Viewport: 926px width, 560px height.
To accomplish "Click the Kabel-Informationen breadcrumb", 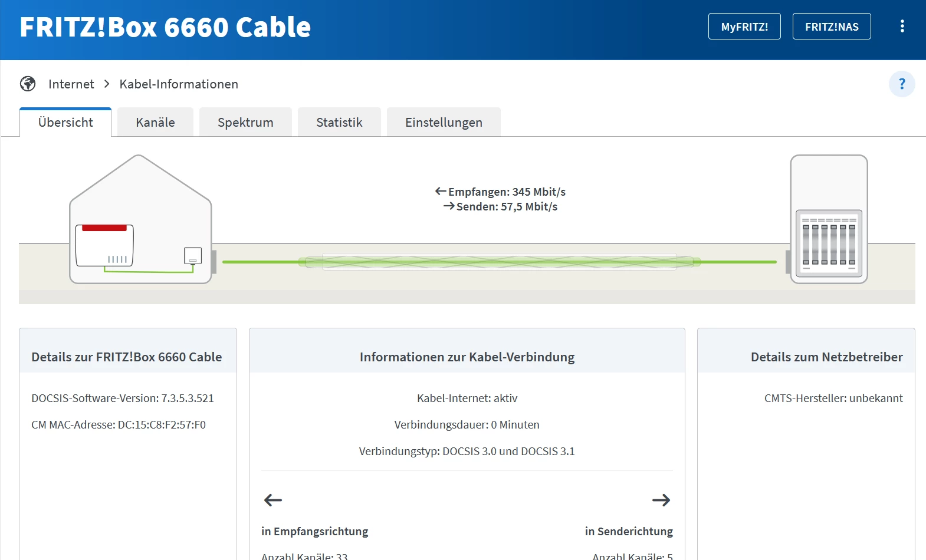I will 179,84.
